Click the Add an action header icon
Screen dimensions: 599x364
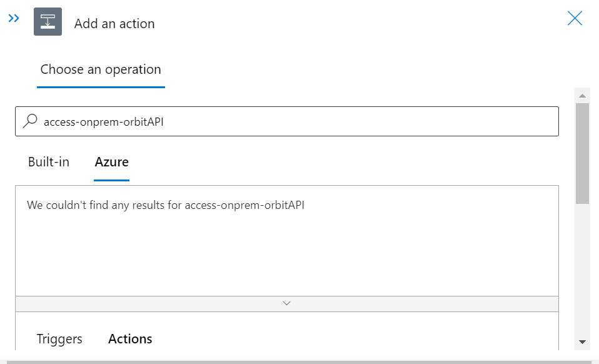point(46,21)
